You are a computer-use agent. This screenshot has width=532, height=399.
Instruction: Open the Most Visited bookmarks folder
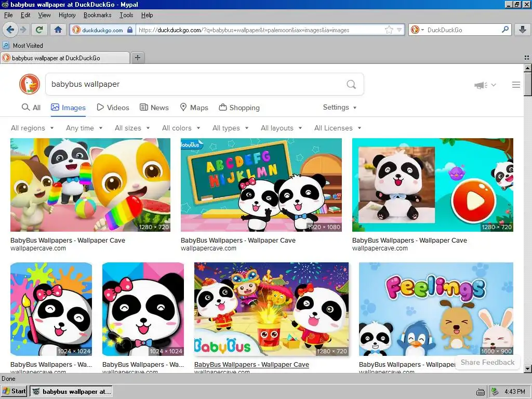tap(23, 46)
